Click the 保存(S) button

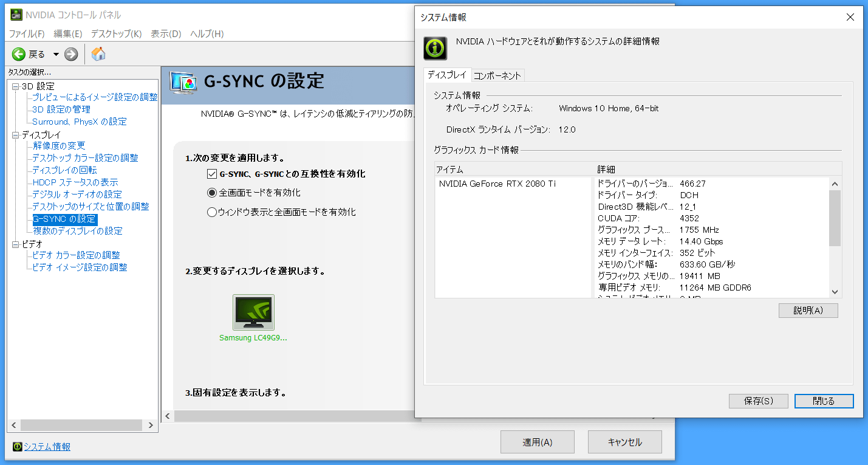759,401
